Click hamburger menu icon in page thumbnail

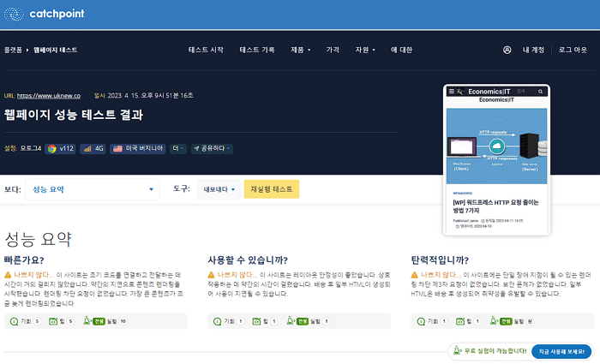coord(451,91)
